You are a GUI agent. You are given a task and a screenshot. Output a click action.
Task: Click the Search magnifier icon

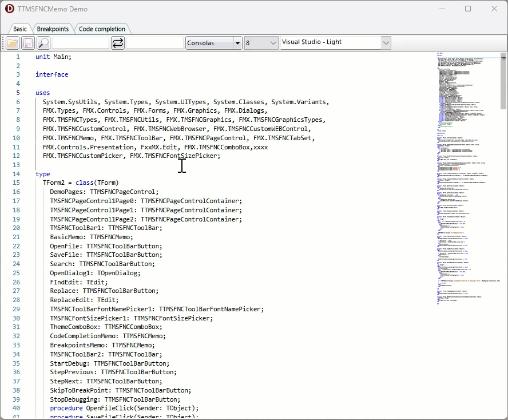coord(43,43)
